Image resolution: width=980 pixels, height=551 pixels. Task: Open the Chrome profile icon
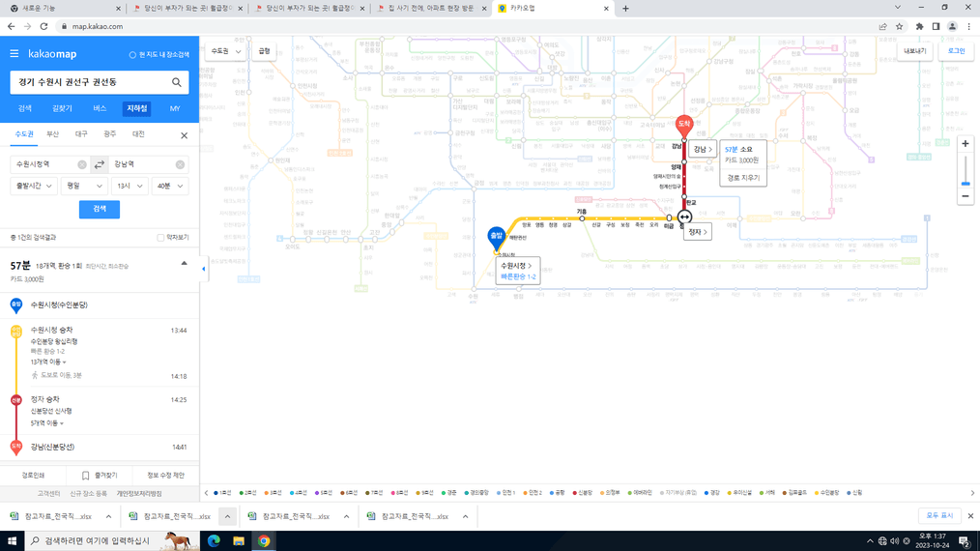click(x=952, y=26)
